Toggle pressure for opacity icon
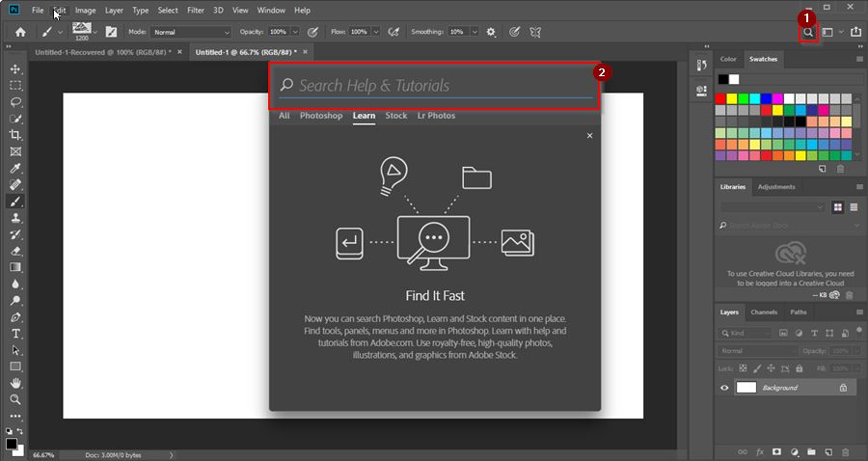The image size is (868, 461). (312, 32)
